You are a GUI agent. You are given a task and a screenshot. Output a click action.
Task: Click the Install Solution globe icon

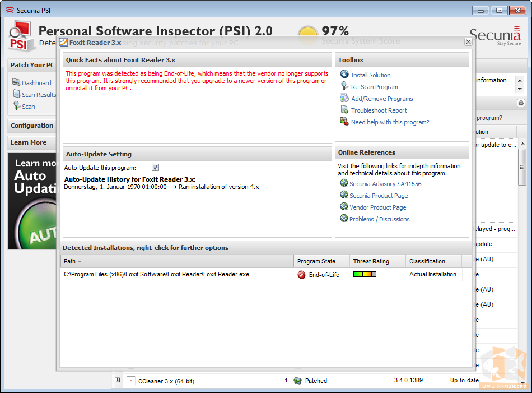tap(344, 74)
